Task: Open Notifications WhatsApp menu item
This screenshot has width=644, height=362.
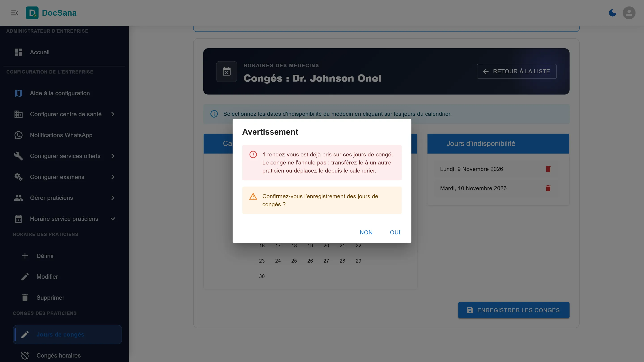Action: point(64,135)
